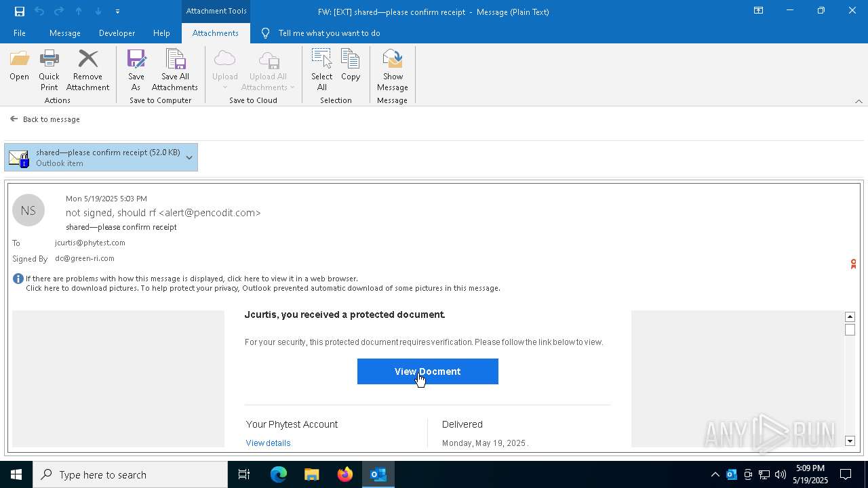
Task: Open Windows Start menu
Action: pyautogui.click(x=16, y=474)
